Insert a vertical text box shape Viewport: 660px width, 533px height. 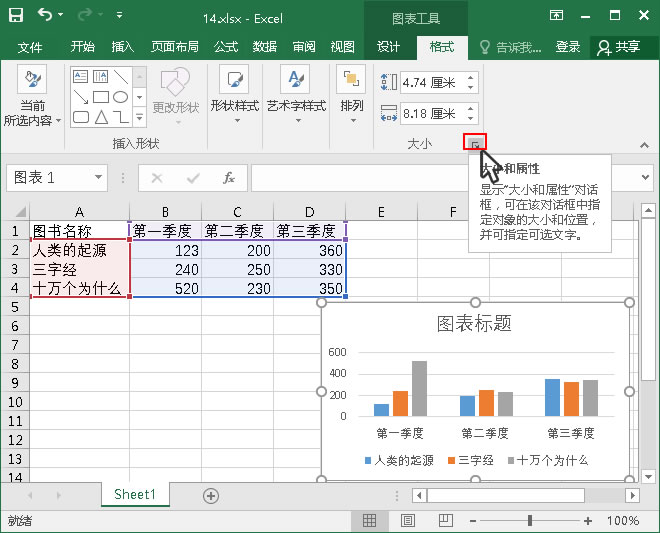[100, 76]
